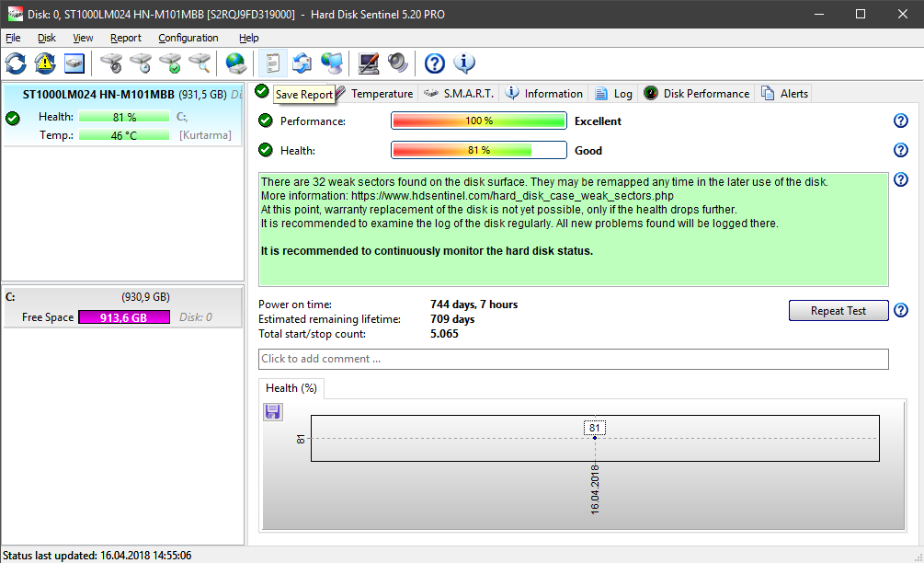
Task: Open the Disk menu
Action: 47,38
